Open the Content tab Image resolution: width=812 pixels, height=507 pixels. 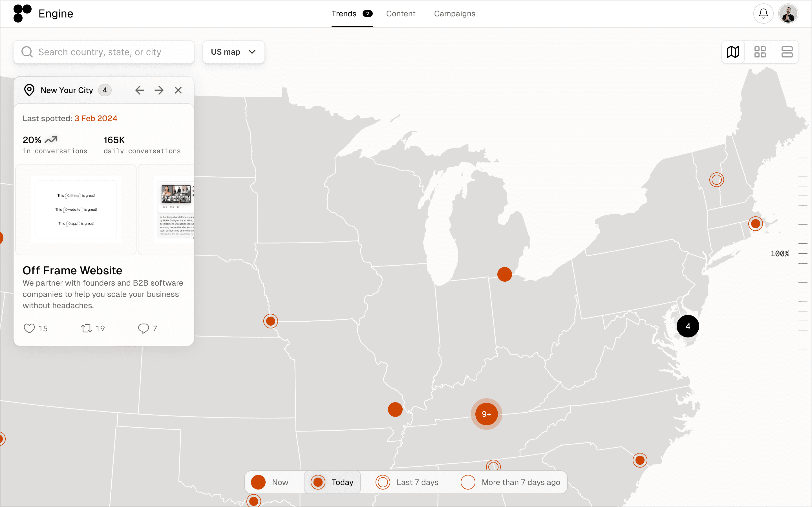click(401, 14)
